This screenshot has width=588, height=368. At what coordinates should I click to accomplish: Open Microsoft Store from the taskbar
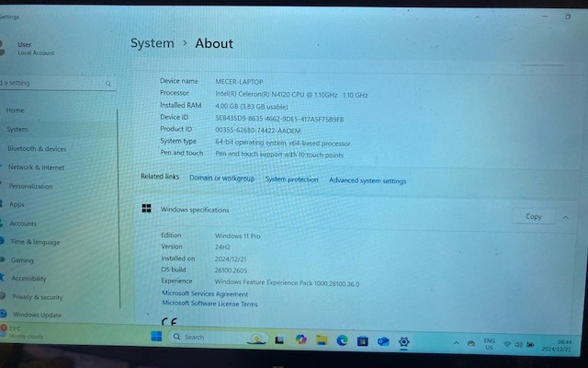pos(362,339)
